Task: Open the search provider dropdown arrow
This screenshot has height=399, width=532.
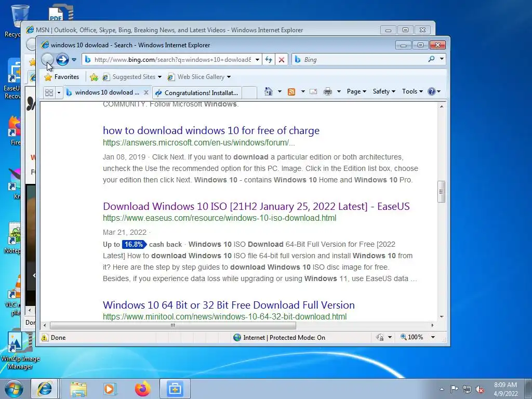Action: [x=442, y=59]
